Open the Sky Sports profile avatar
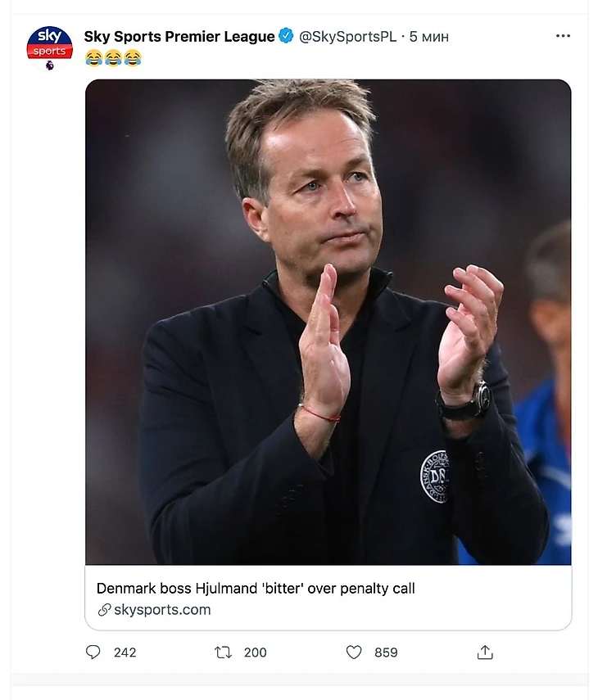 click(x=50, y=47)
